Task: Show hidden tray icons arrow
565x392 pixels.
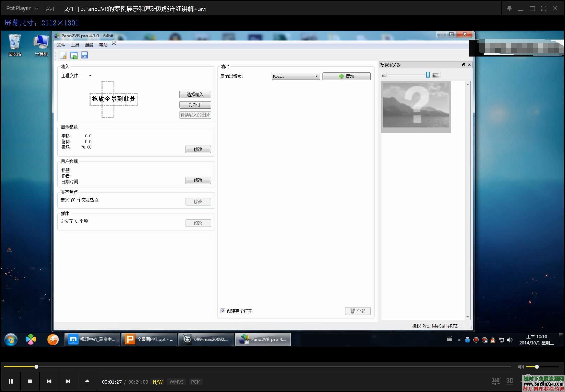Action: pyautogui.click(x=459, y=340)
